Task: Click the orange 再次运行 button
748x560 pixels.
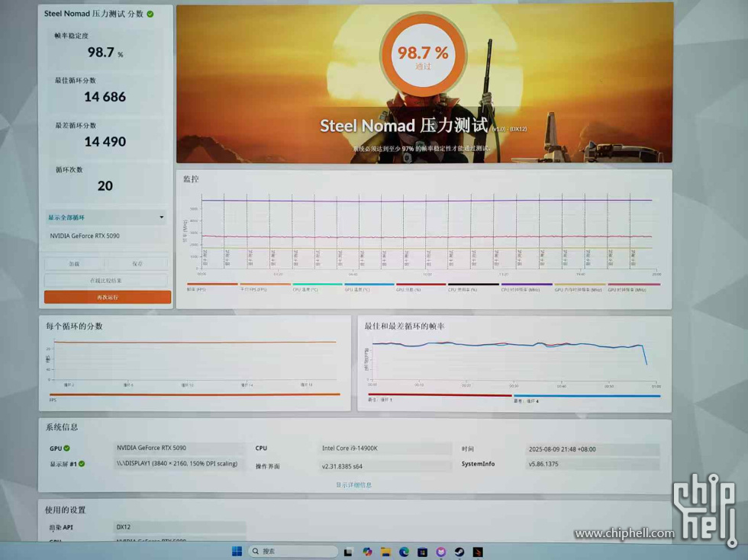Action: pos(108,298)
